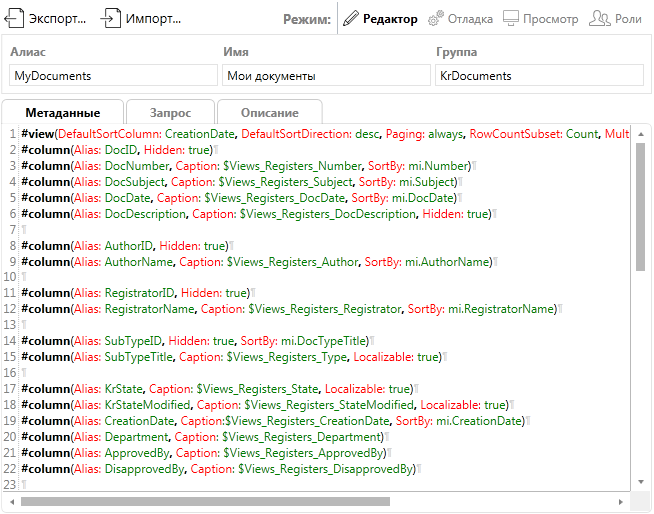This screenshot has height=514, width=654.
Task: Switch to Отладка mode
Action: (470, 19)
